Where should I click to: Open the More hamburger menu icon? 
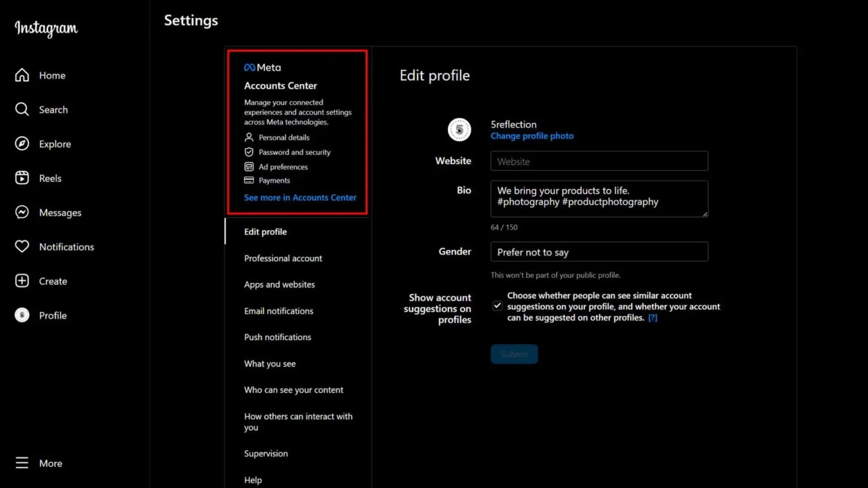tap(22, 463)
